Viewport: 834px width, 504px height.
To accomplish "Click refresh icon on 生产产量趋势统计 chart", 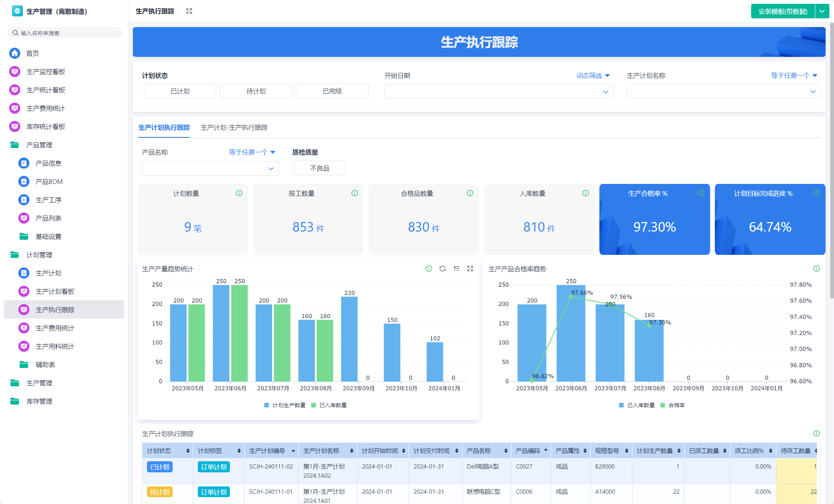I will (x=443, y=269).
